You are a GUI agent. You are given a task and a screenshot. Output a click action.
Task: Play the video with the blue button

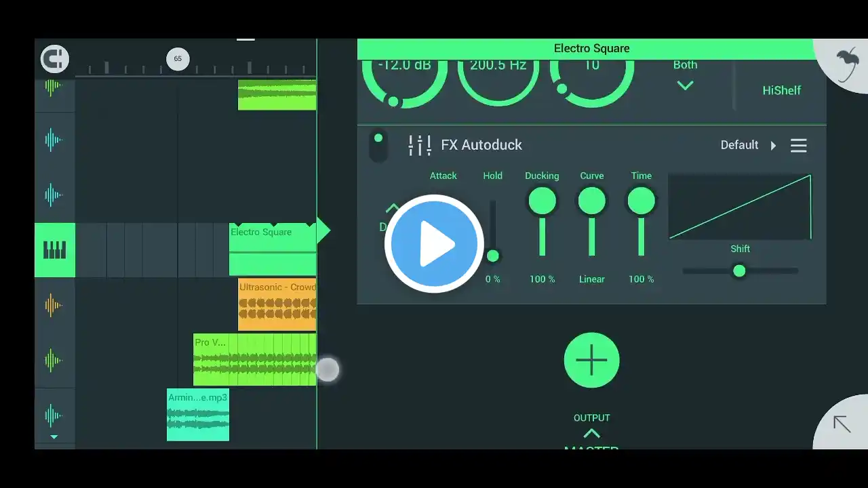click(434, 244)
